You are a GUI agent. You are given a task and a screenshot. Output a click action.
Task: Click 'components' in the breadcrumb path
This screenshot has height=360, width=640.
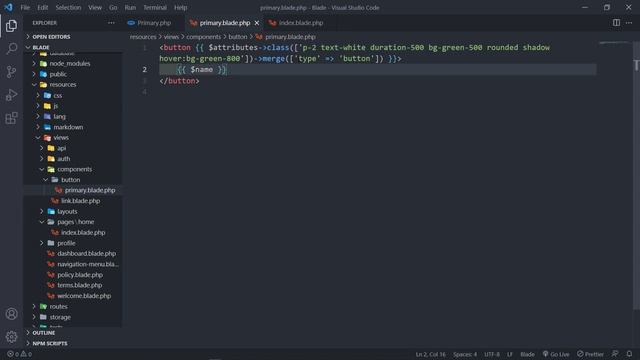pyautogui.click(x=203, y=37)
